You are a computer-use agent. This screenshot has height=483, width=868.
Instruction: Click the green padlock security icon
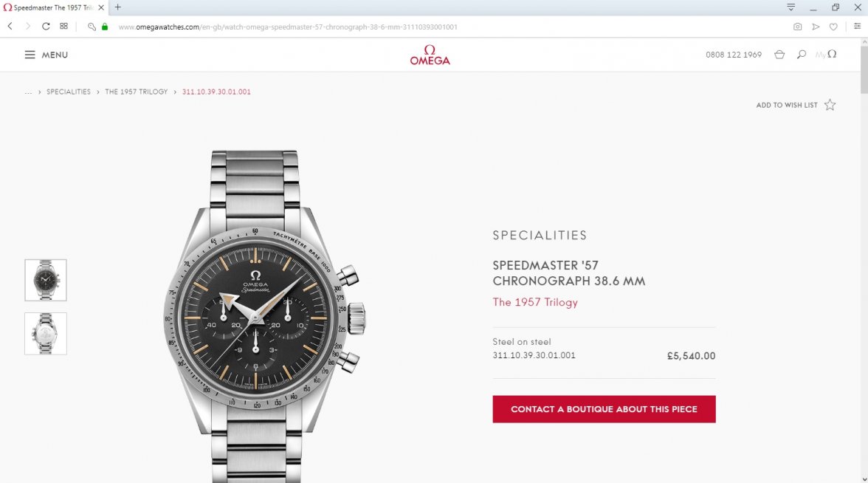[x=105, y=27]
